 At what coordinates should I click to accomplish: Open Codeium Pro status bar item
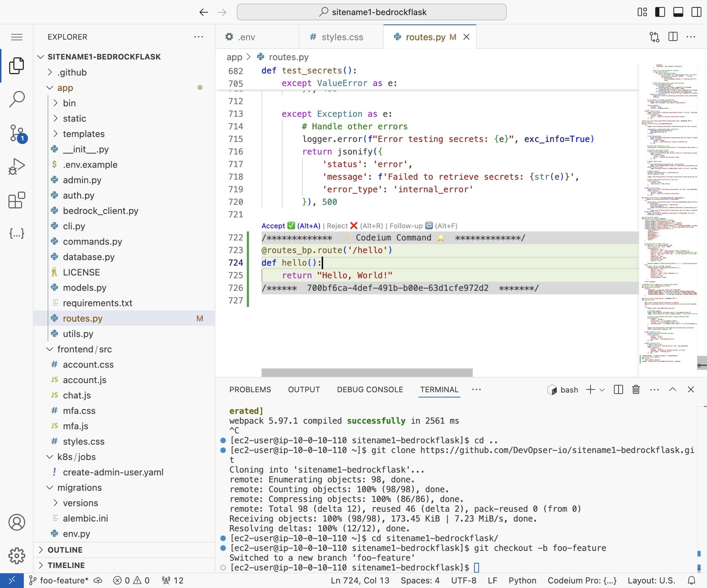(582, 580)
